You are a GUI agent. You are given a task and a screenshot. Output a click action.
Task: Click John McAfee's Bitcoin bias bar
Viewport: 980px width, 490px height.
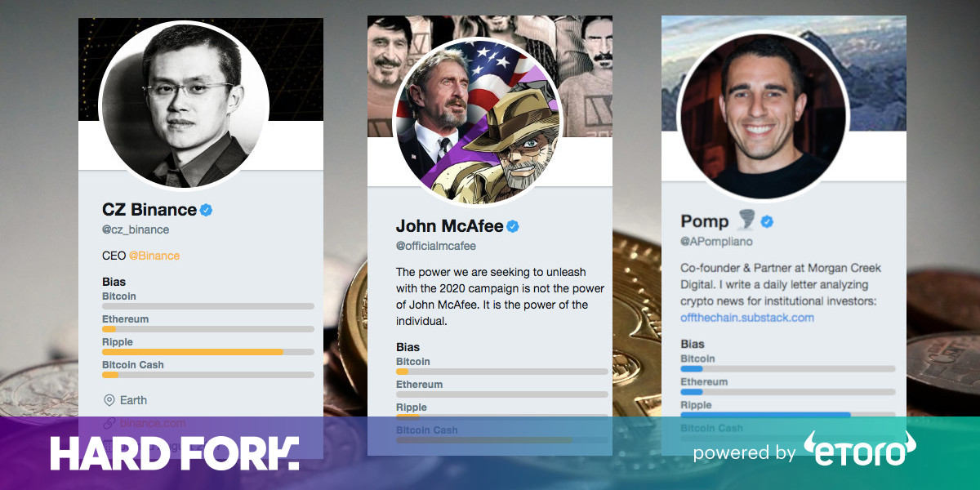pyautogui.click(x=502, y=372)
